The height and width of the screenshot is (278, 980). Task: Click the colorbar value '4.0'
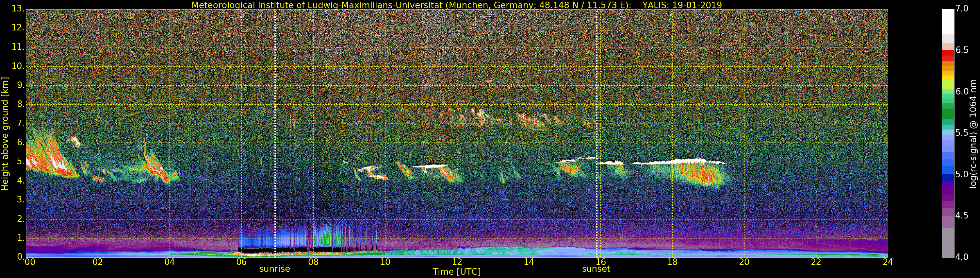click(962, 257)
